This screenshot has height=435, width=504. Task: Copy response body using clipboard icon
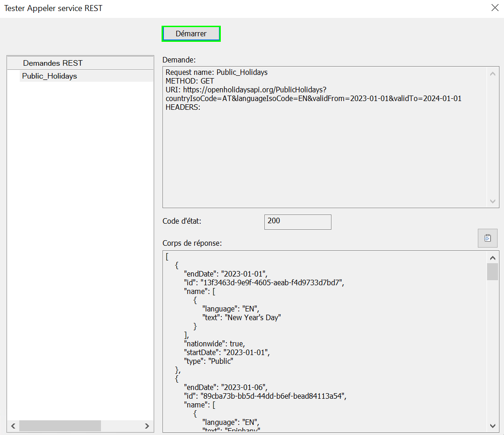coord(487,238)
